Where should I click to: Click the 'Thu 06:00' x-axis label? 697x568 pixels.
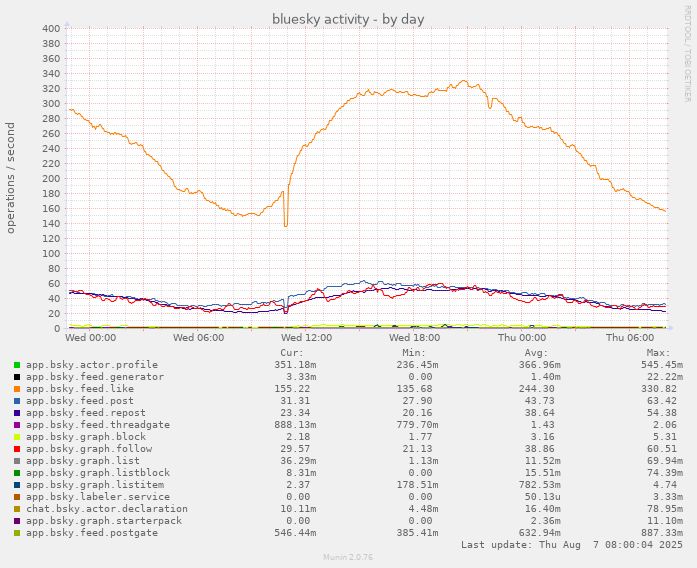click(x=630, y=338)
